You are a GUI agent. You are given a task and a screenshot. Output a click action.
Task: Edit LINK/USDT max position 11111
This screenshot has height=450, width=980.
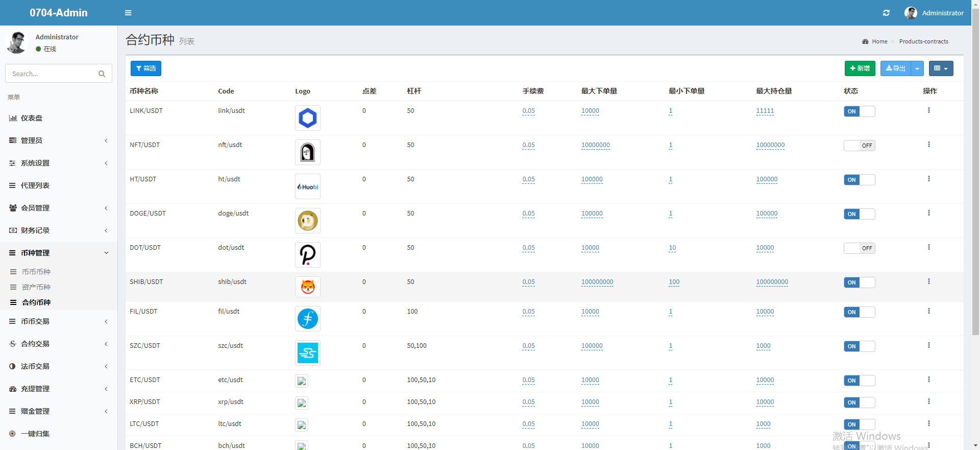pyautogui.click(x=765, y=111)
